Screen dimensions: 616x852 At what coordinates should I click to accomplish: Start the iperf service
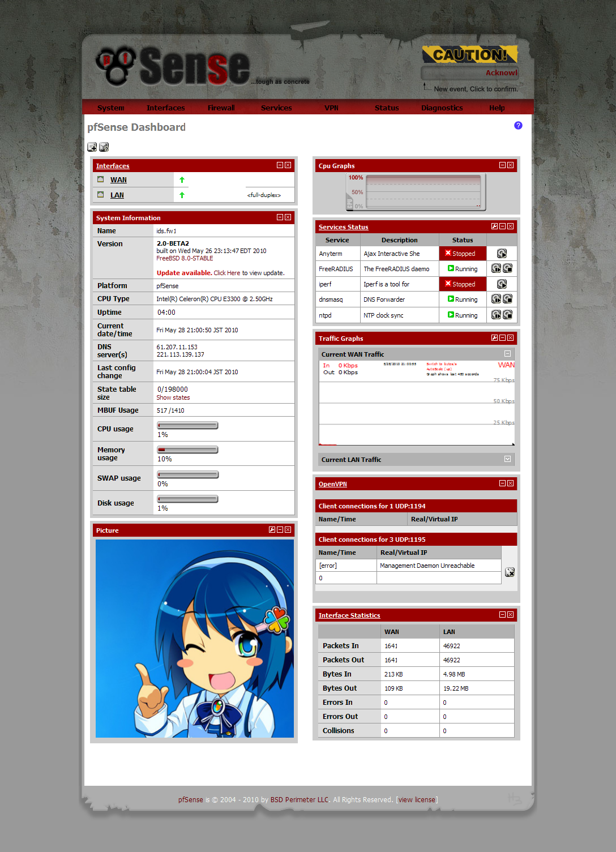point(502,284)
